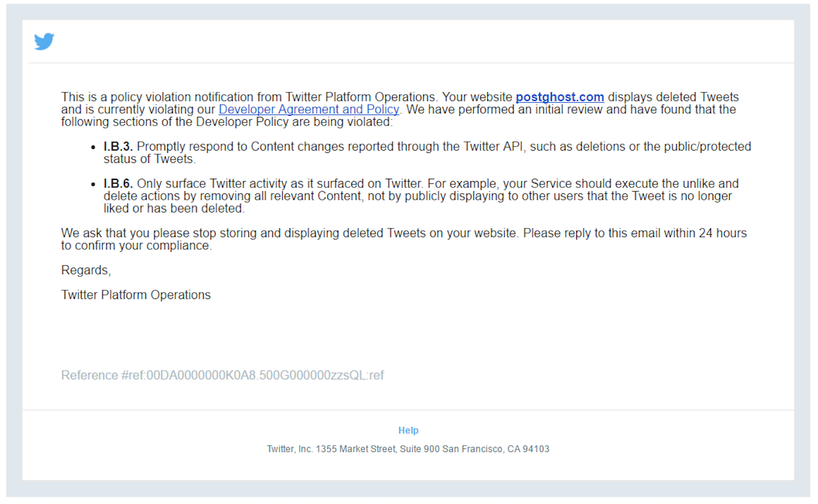Click the Reference #ref:00DA0000000K0A8 text
Image resolution: width=818 pixels, height=504 pixels.
[x=223, y=375]
